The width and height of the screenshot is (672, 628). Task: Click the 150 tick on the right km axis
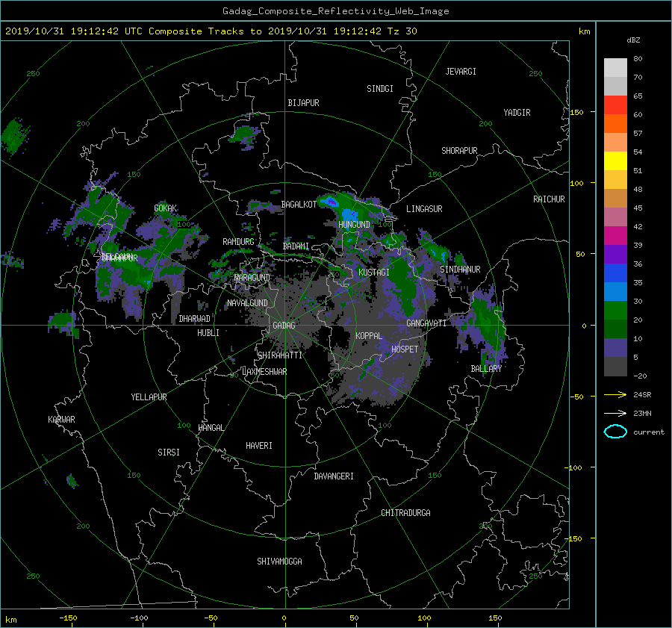click(x=577, y=112)
